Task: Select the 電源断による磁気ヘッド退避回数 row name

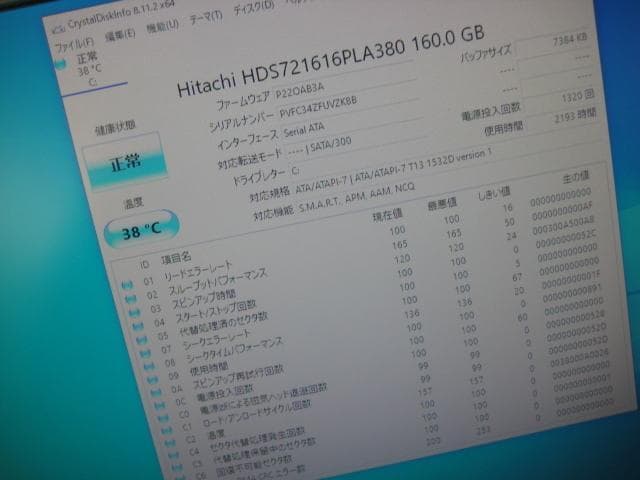Action: (x=264, y=397)
